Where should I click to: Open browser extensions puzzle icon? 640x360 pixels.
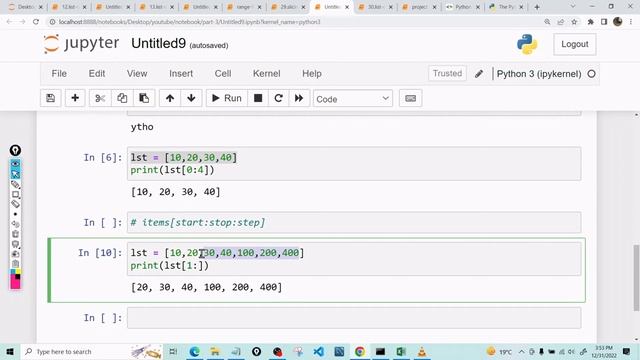click(590, 22)
